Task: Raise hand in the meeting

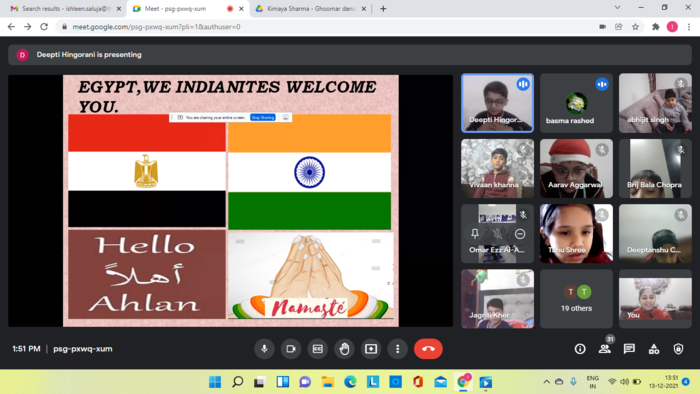Action: 344,349
